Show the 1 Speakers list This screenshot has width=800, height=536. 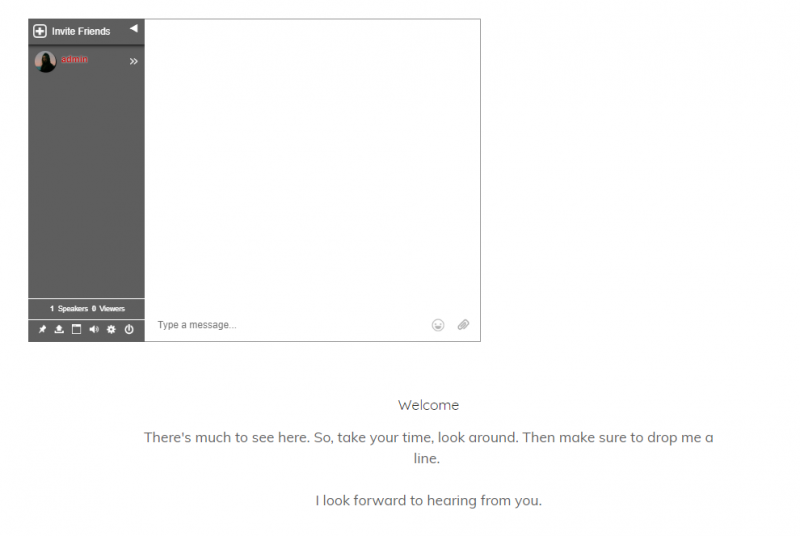69,309
